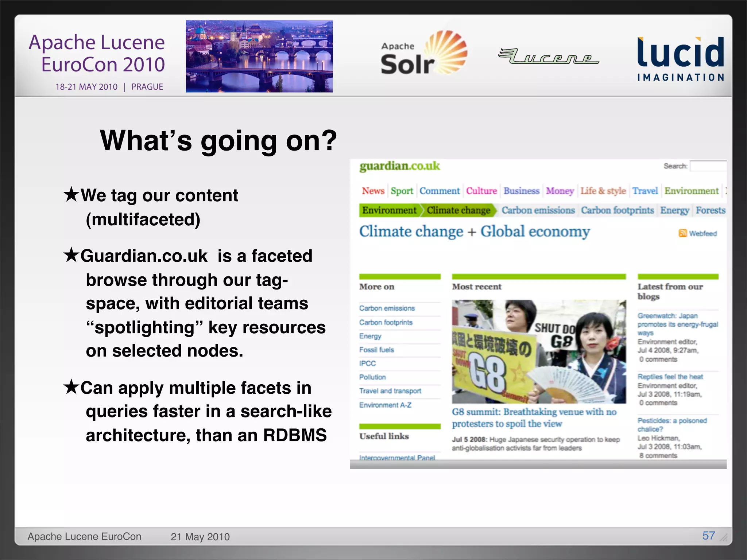Select Forests in subnav bar
The image size is (747, 560).
coord(711,210)
